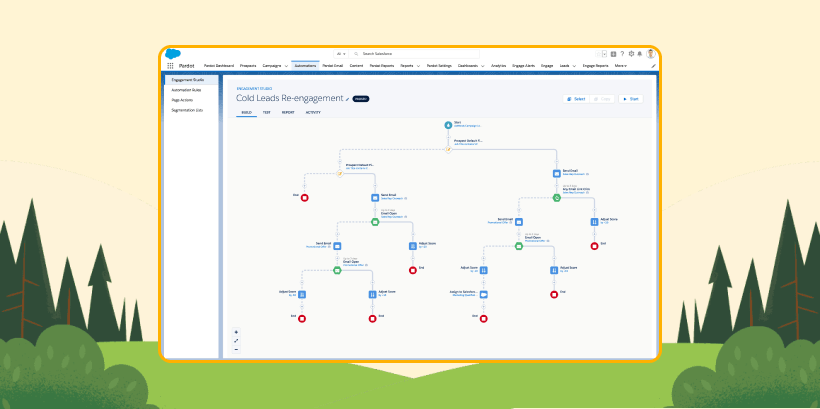The width and height of the screenshot is (820, 409).
Task: Click the Search Salesforce field
Action: pos(418,53)
